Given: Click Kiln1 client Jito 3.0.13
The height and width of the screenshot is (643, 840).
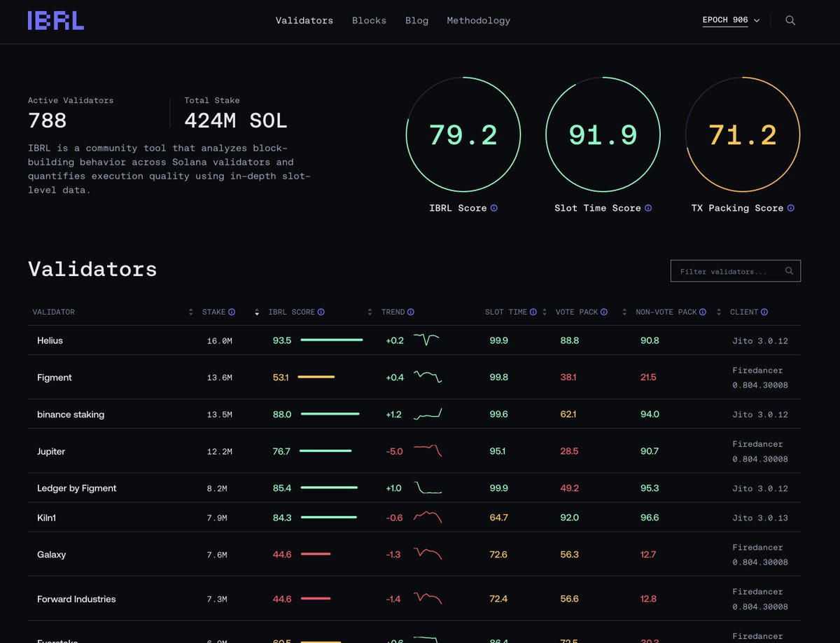Looking at the screenshot, I should (760, 518).
